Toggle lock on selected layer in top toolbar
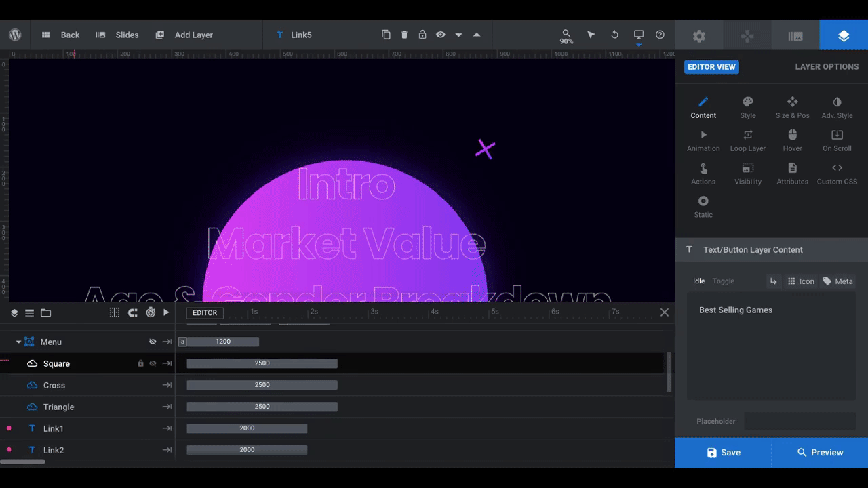 pos(422,35)
